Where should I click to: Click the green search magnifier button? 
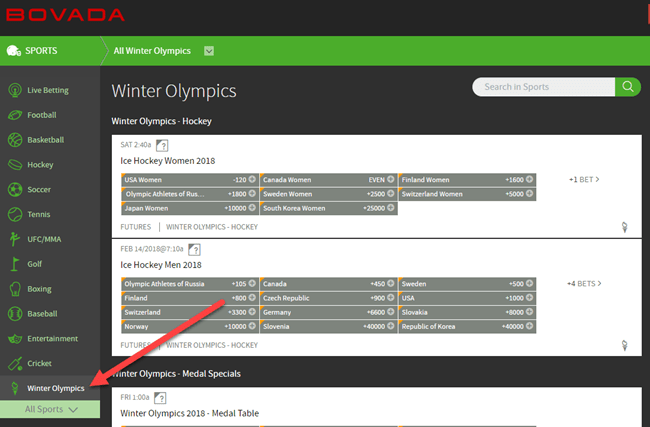pyautogui.click(x=627, y=87)
